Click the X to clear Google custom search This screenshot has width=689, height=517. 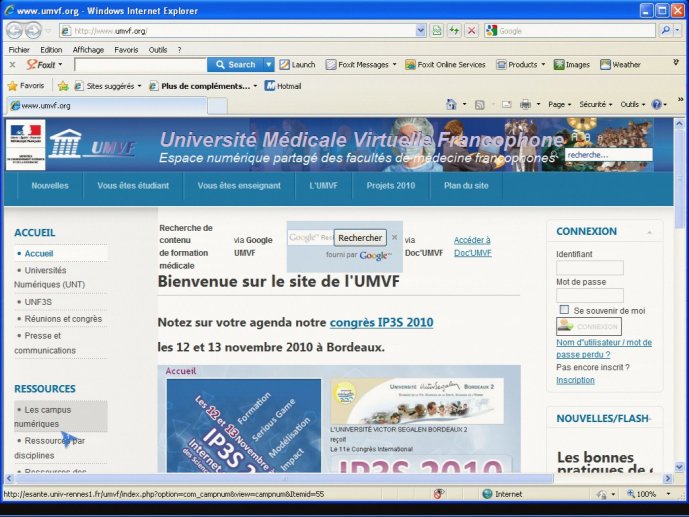coord(394,237)
